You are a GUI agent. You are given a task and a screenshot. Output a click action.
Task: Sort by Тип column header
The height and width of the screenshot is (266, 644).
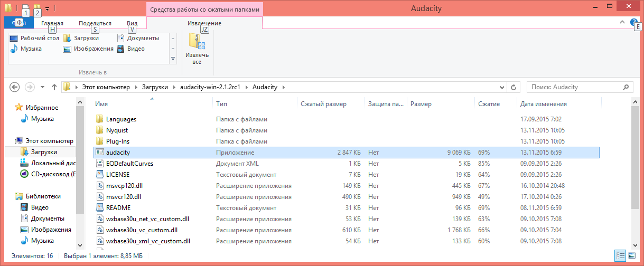(255, 104)
